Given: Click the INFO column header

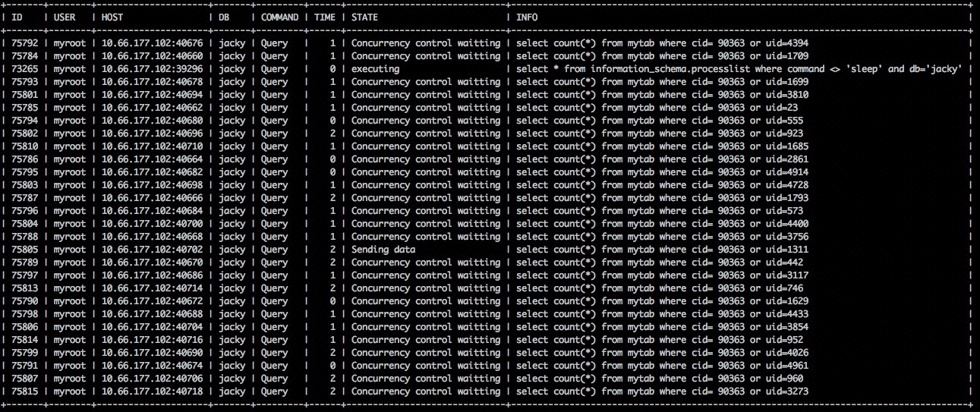Looking at the screenshot, I should (527, 17).
